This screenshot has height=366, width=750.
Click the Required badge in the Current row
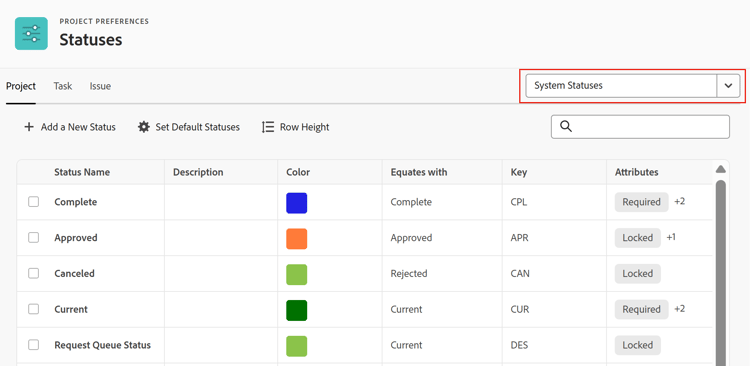coord(641,310)
